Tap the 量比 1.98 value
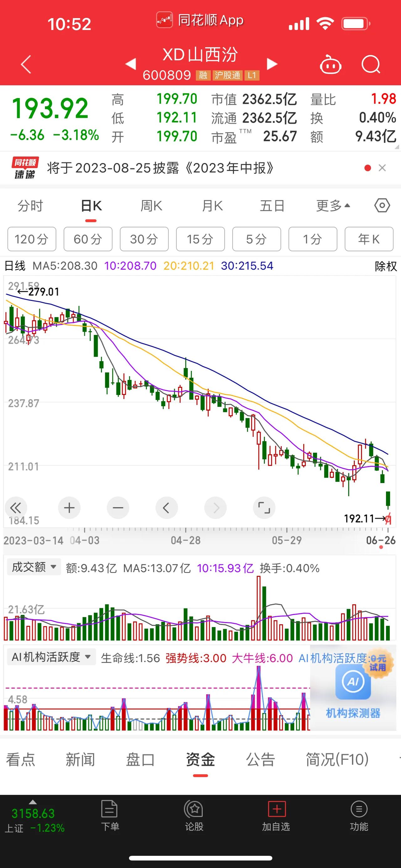This screenshot has height=868, width=401. (x=383, y=99)
